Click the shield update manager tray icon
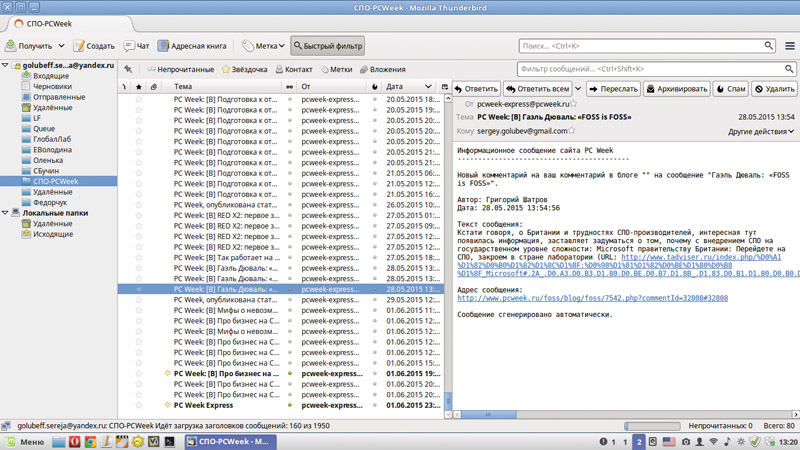 (755, 442)
